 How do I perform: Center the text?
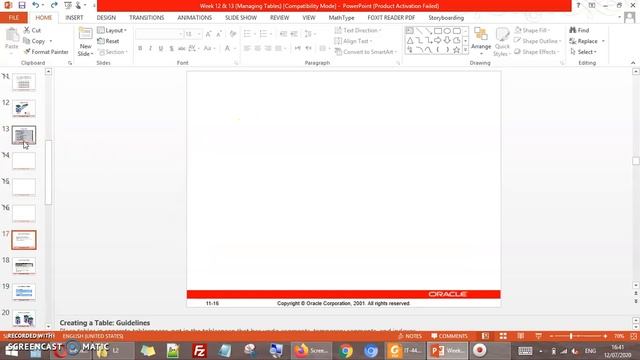click(x=258, y=49)
